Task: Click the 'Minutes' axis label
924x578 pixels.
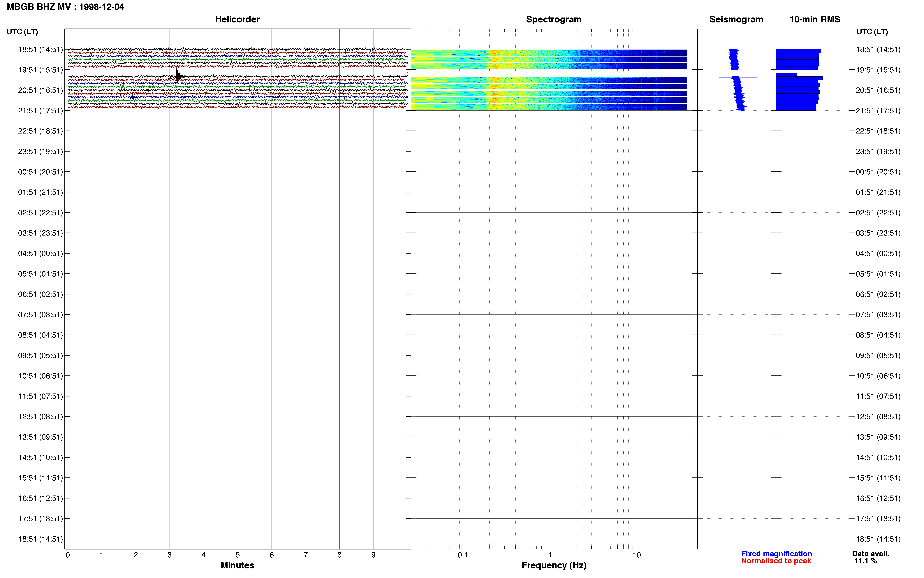Action: click(x=237, y=565)
